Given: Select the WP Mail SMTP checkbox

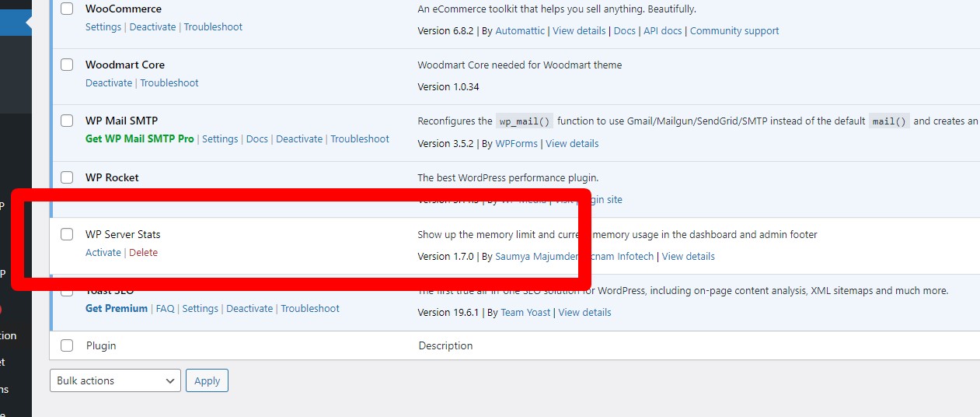Looking at the screenshot, I should [x=67, y=121].
